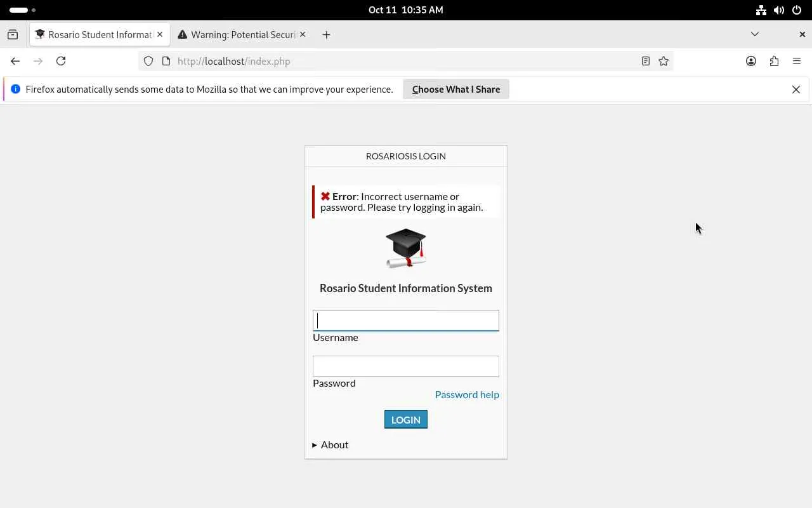Click the address bar showing localhost/index.php
The height and width of the screenshot is (508, 812).
406,61
